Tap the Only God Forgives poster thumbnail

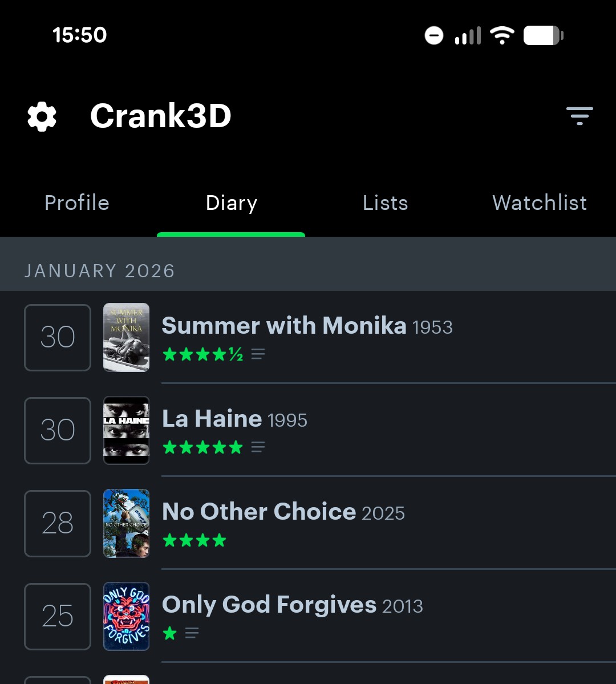pyautogui.click(x=126, y=616)
